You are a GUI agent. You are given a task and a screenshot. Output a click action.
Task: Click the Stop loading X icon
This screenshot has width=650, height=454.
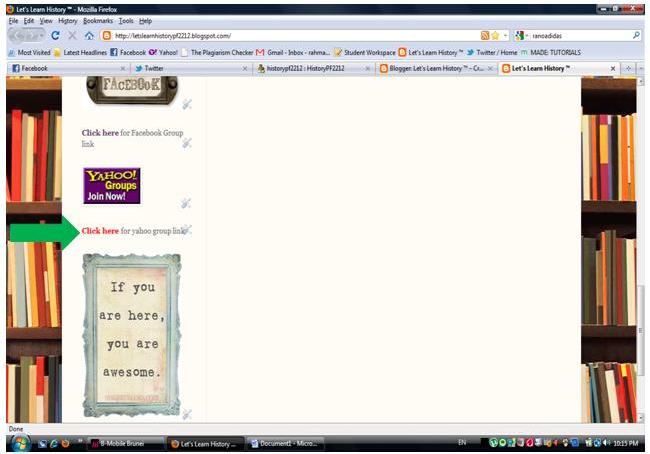pyautogui.click(x=72, y=36)
